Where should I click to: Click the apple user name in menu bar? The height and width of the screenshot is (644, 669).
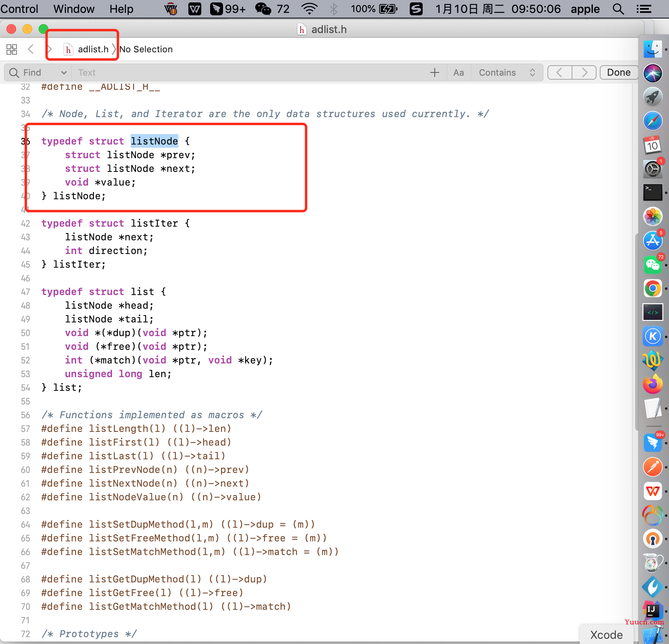(585, 9)
